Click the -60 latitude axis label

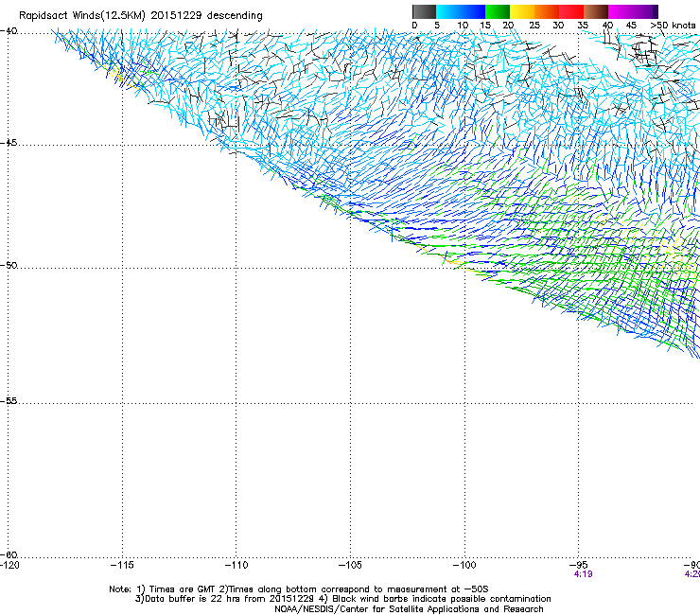coord(9,554)
